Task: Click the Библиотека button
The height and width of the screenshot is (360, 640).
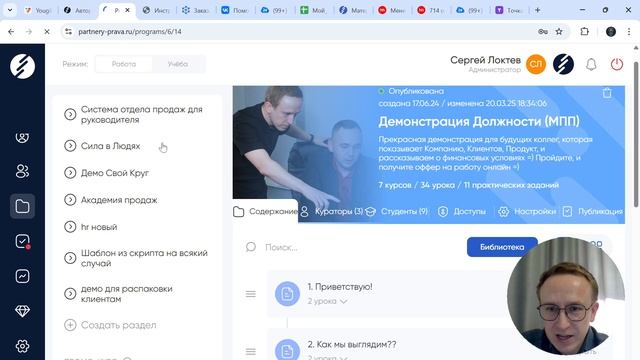Action: [502, 247]
